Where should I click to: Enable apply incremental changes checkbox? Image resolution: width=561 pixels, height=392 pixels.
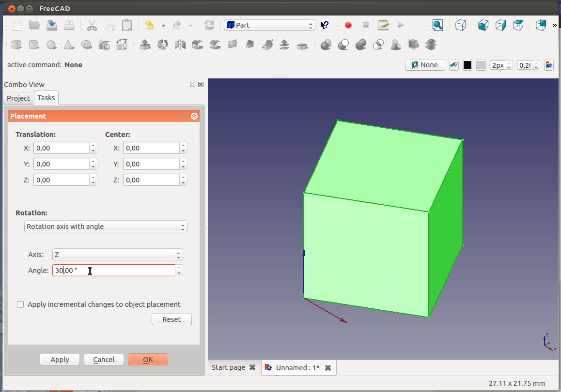click(x=20, y=304)
